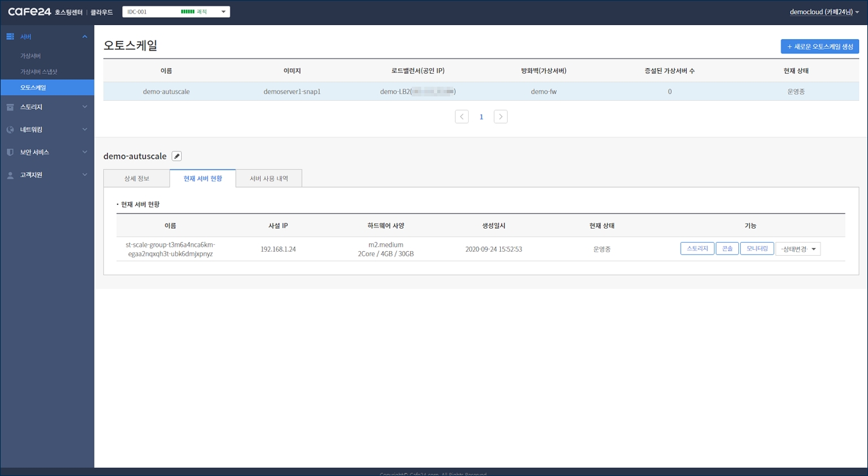This screenshot has height=476, width=868.
Task: Click the 네트워킹 globe icon in sidebar
Action: pyautogui.click(x=10, y=130)
